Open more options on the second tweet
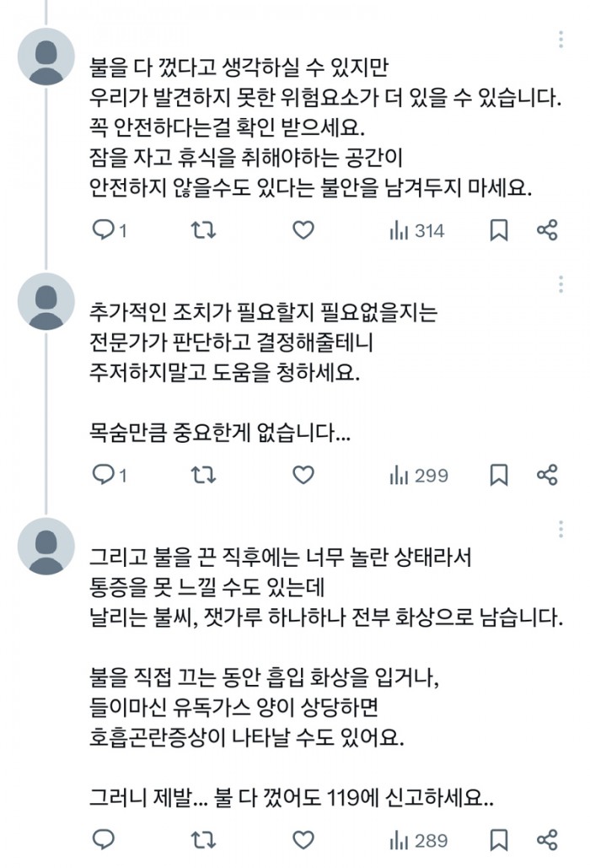The height and width of the screenshot is (868, 590). [x=560, y=284]
